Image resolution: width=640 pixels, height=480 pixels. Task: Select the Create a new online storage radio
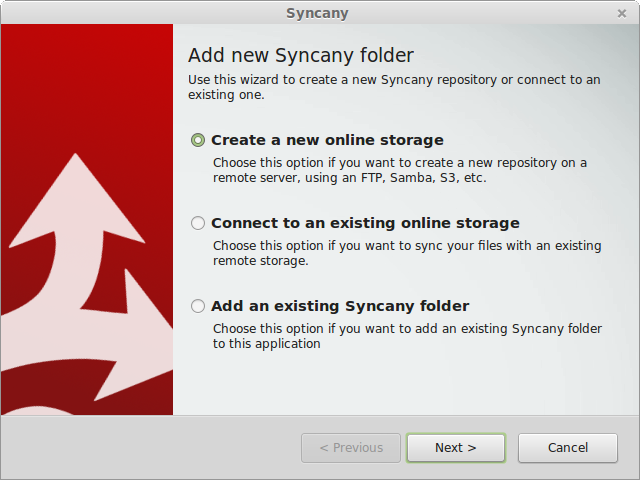pyautogui.click(x=198, y=140)
